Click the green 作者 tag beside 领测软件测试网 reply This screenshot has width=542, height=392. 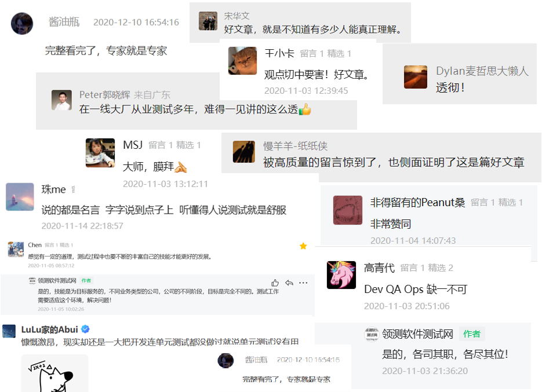(472, 334)
